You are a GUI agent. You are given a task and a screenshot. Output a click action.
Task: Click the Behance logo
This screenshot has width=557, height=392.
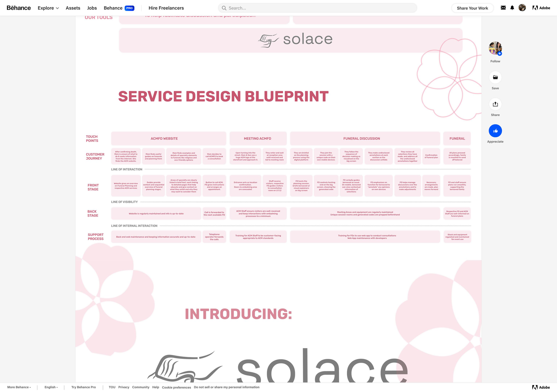[x=19, y=8]
